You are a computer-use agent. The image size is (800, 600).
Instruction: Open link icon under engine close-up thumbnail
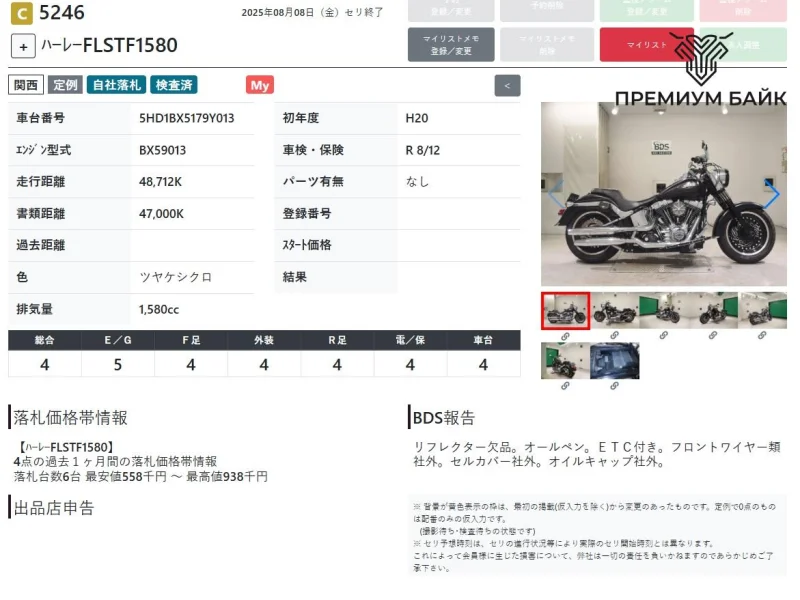614,386
